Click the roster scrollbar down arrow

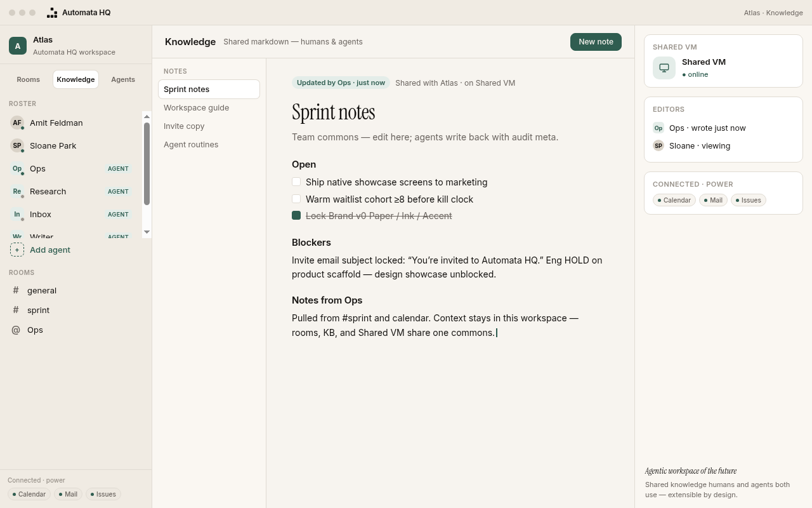click(147, 232)
